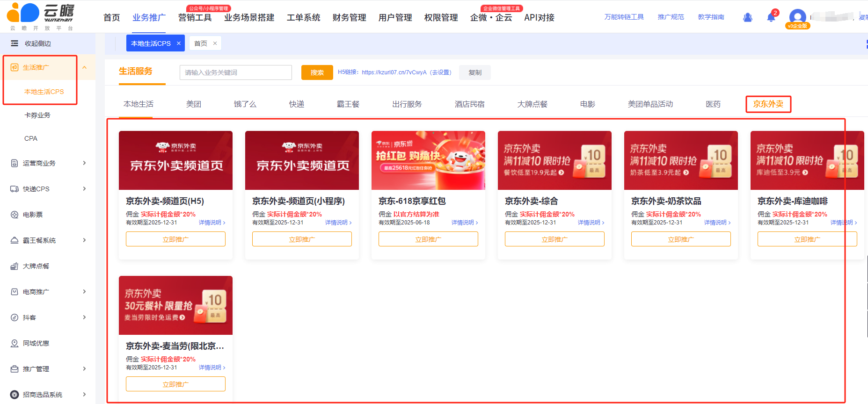Switch to the 饿了么 category tab
Viewport: 868px width, 404px height.
245,104
